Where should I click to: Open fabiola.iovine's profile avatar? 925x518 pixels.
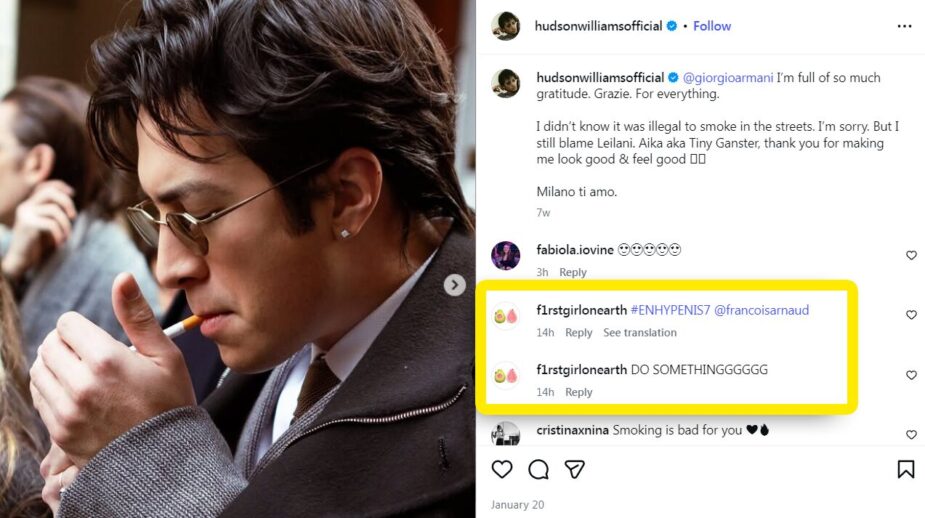click(506, 255)
